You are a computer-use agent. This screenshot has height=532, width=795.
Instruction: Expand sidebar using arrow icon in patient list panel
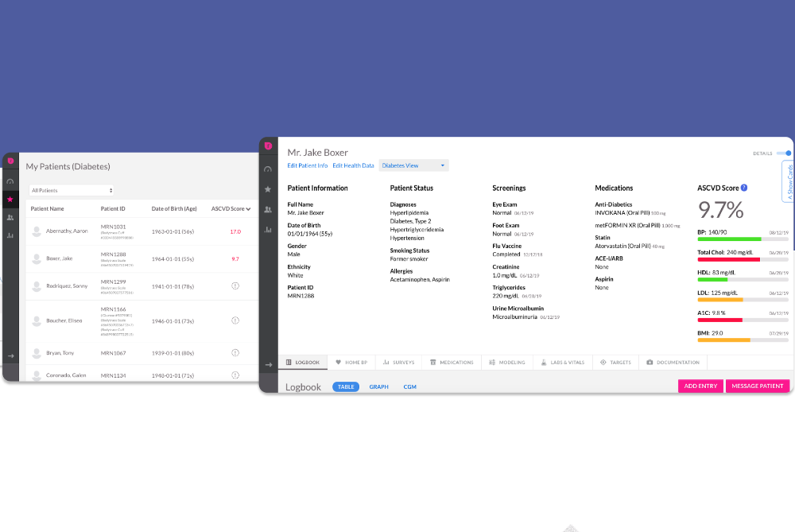click(10, 357)
